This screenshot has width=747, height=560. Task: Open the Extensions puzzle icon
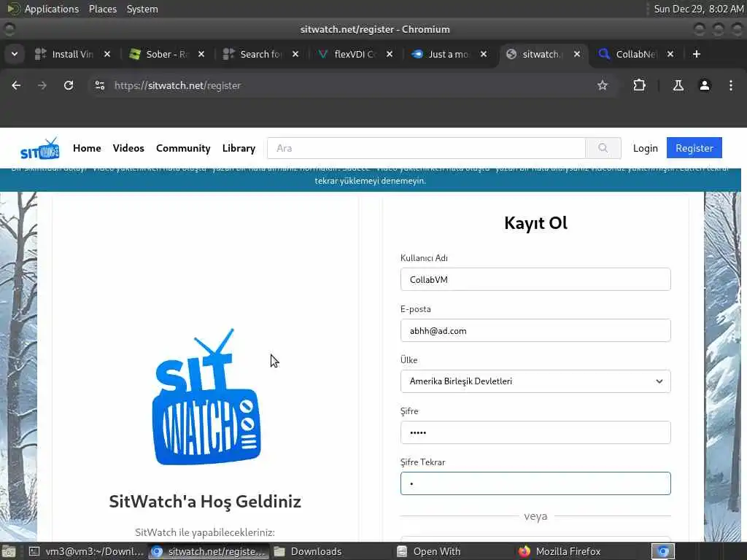click(639, 85)
